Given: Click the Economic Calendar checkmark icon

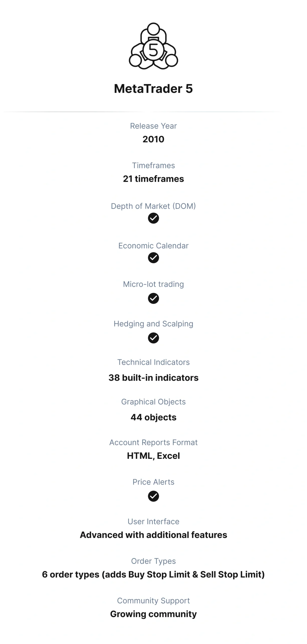Looking at the screenshot, I should pos(153,258).
